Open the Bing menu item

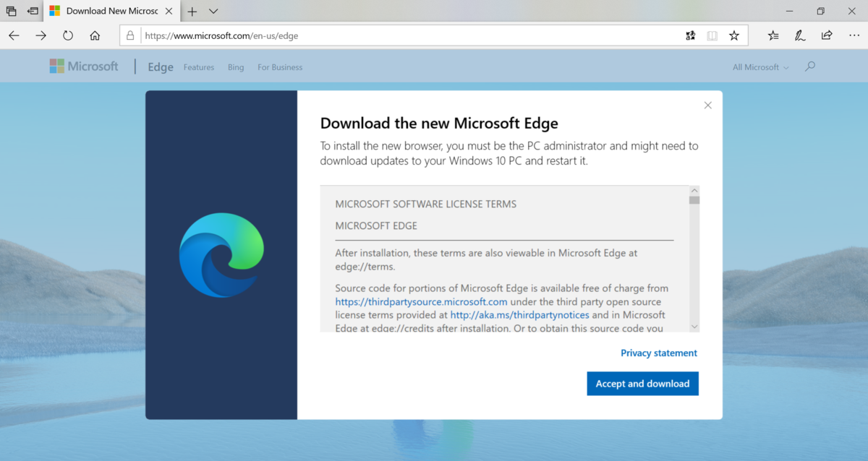236,67
